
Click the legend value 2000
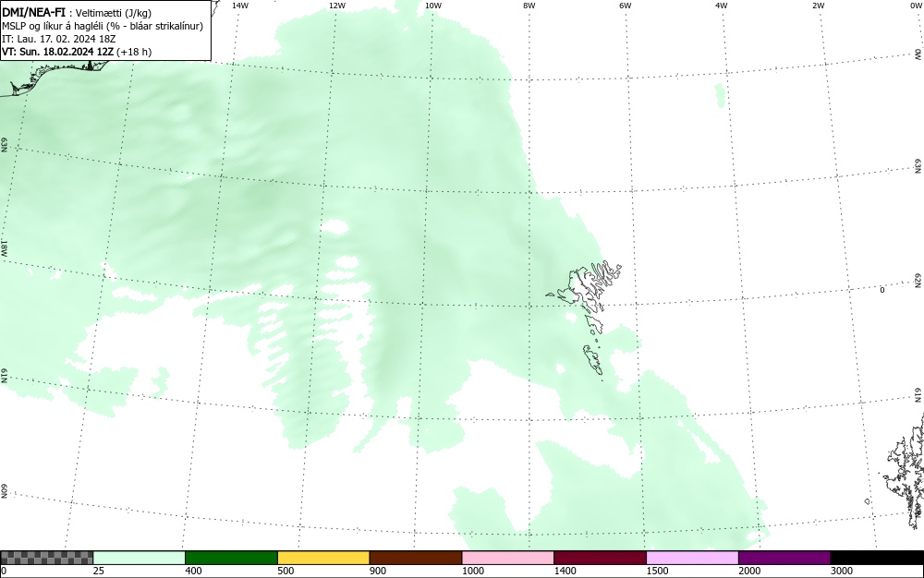tap(749, 571)
